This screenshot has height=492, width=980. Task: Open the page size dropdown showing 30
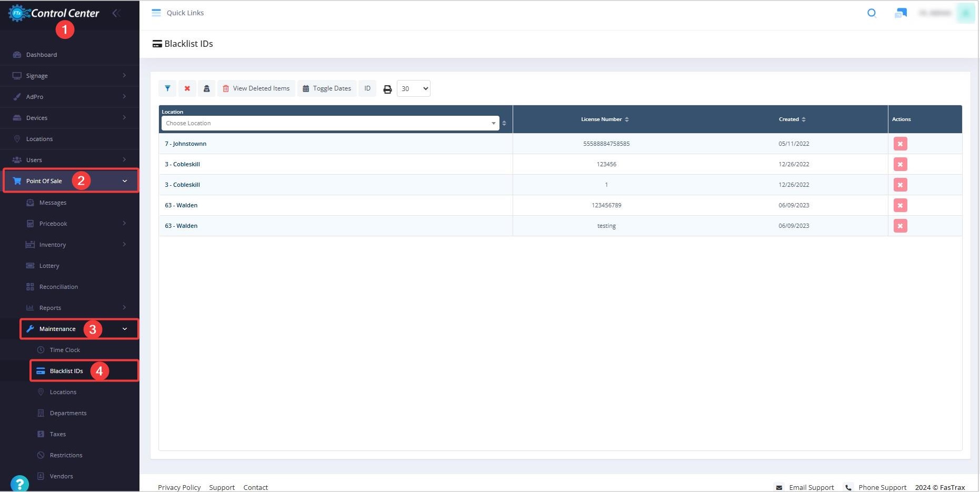(413, 88)
